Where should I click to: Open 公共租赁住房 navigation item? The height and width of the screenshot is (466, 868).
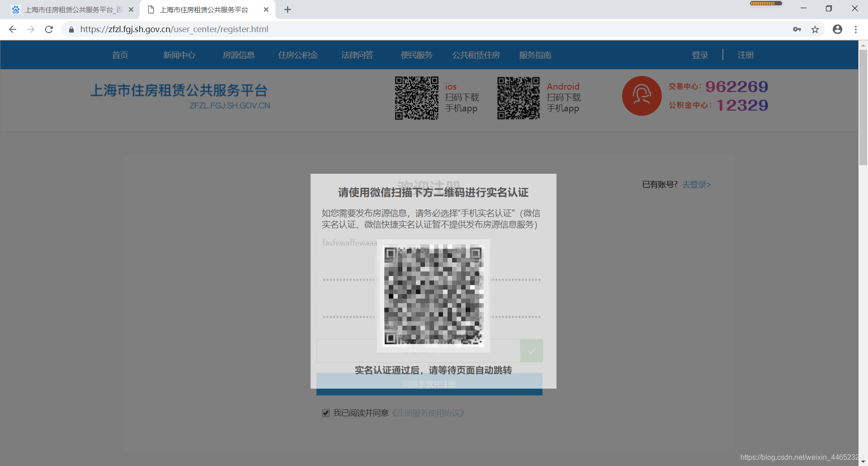(476, 55)
